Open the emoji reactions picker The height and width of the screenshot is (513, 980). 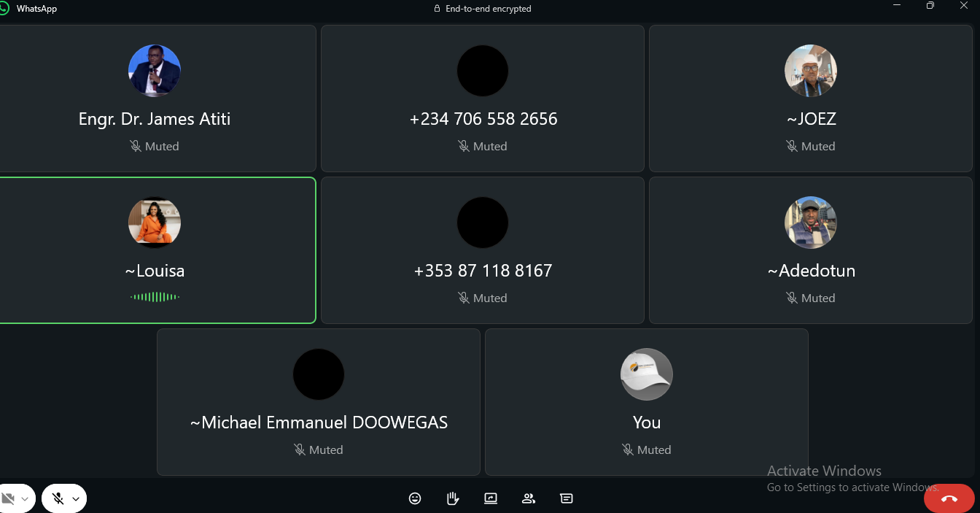(415, 498)
